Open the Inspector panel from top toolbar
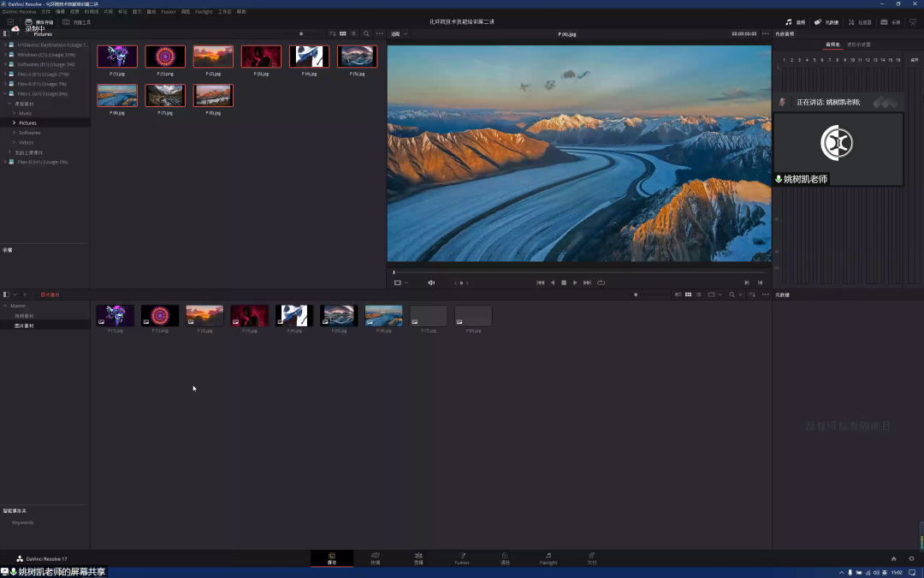 pos(860,22)
